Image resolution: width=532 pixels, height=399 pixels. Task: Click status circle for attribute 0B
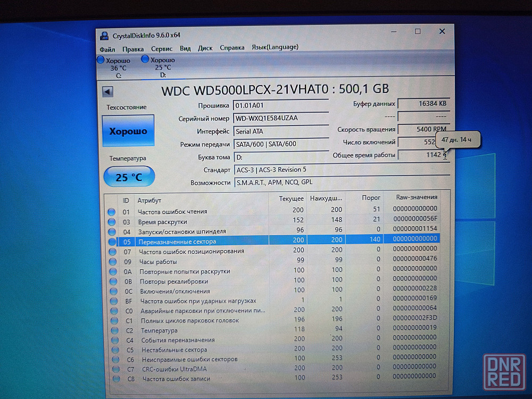pos(114,281)
